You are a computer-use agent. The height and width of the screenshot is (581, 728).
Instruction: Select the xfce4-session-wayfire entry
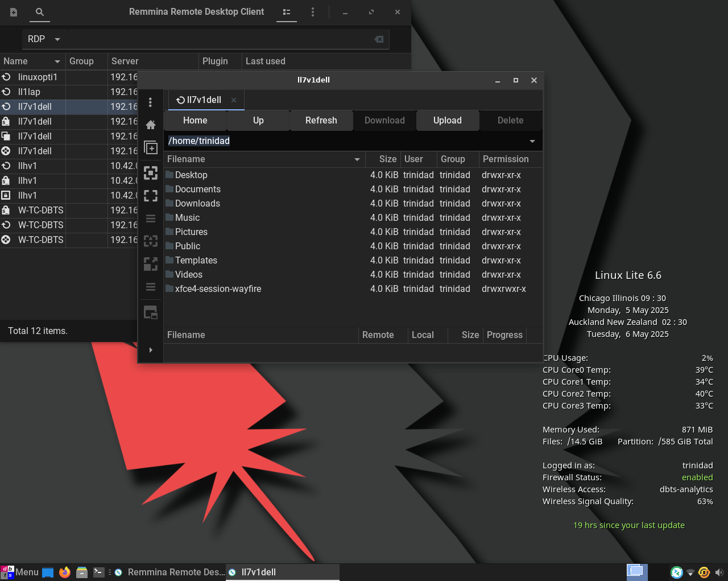pyautogui.click(x=353, y=289)
